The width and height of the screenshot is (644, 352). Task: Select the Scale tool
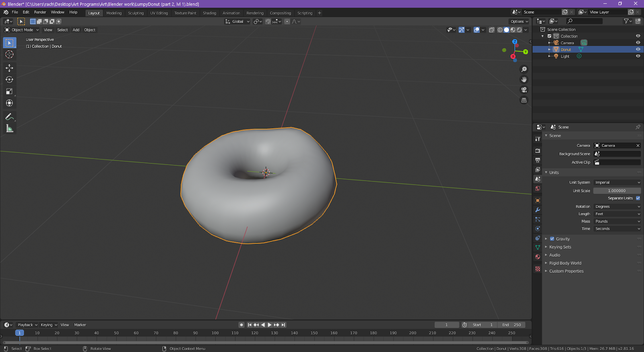coord(9,92)
